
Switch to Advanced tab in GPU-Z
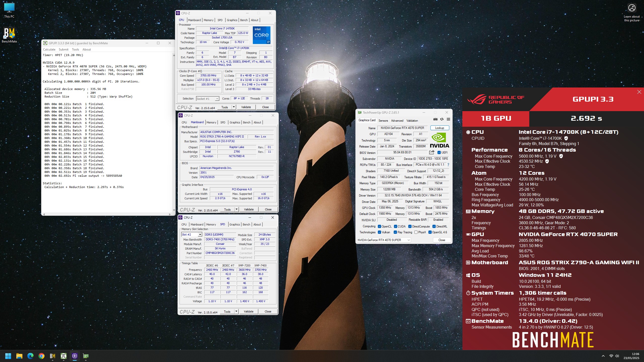tap(397, 121)
